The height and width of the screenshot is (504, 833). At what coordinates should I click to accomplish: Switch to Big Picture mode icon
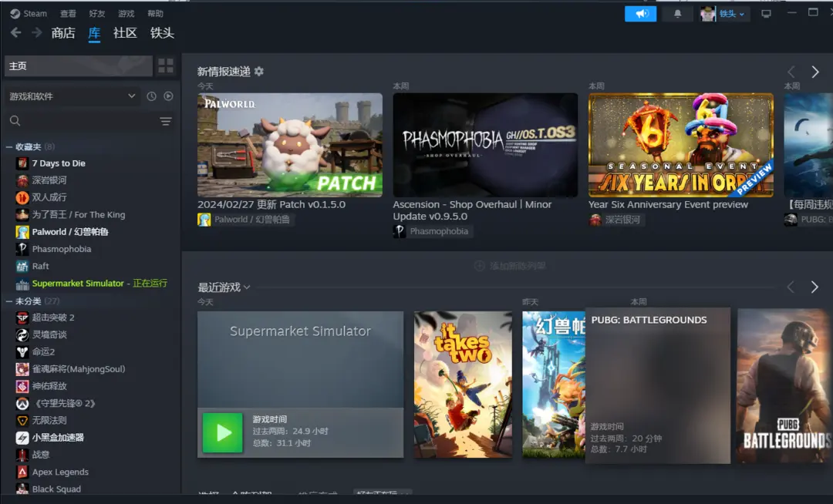coord(766,14)
